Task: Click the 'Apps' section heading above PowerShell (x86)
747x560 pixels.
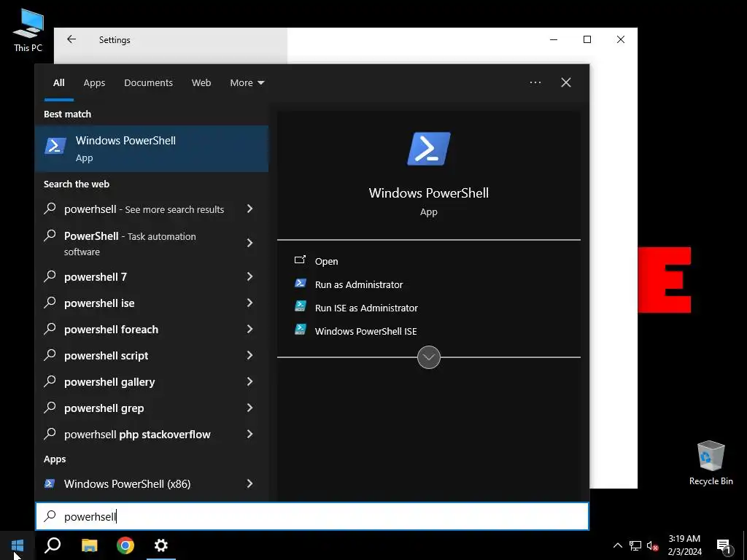Action: [55, 459]
